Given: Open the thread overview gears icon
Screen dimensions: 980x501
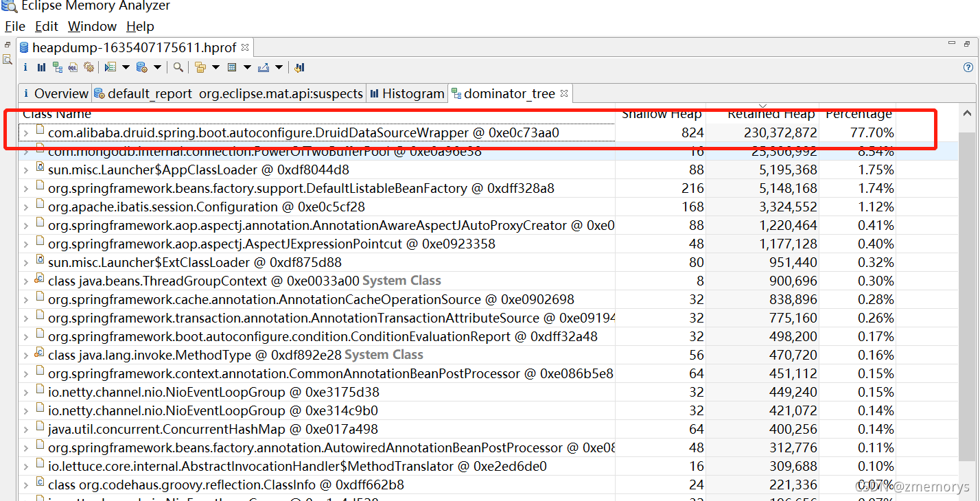Looking at the screenshot, I should click(89, 67).
